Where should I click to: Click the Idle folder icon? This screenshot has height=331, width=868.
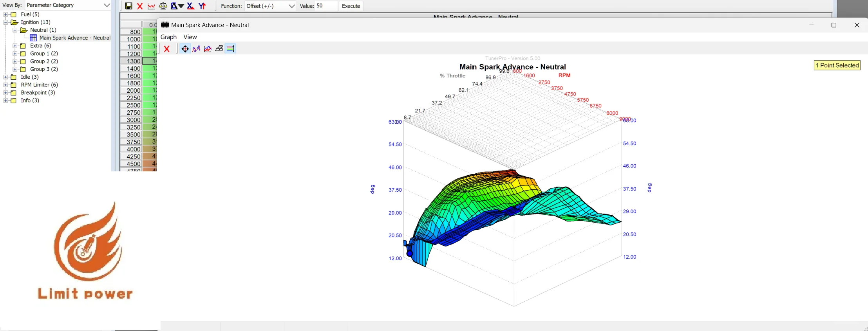(13, 77)
